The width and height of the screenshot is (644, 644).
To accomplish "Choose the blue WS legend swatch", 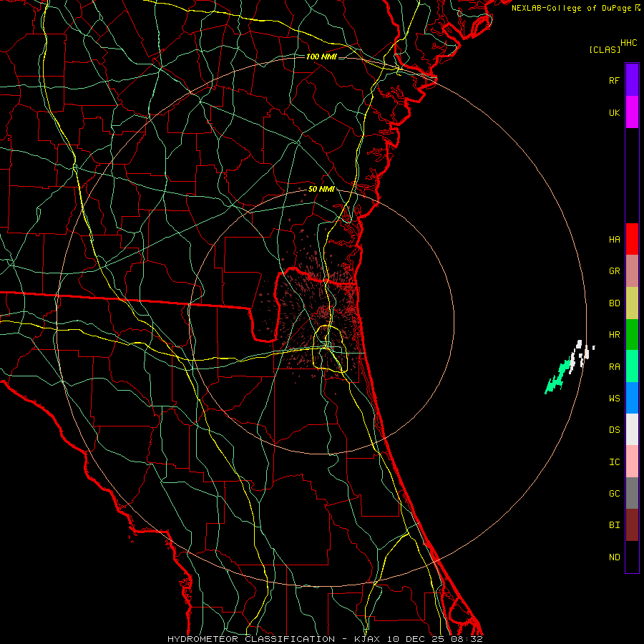I will [632, 398].
